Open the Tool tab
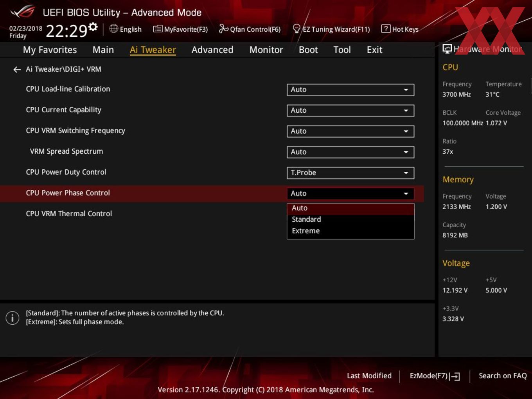Image resolution: width=532 pixels, height=399 pixels. pyautogui.click(x=342, y=50)
